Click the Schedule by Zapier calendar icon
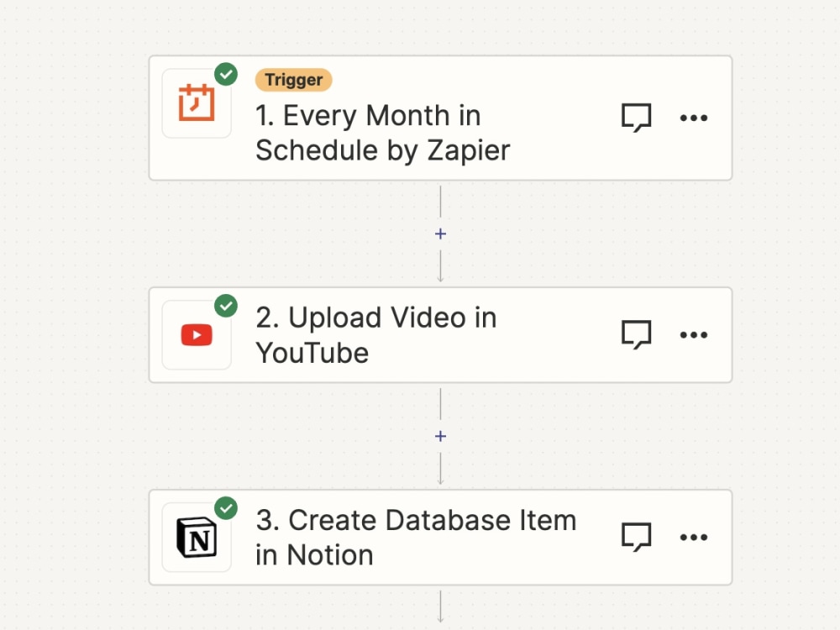840x630 pixels. (196, 102)
